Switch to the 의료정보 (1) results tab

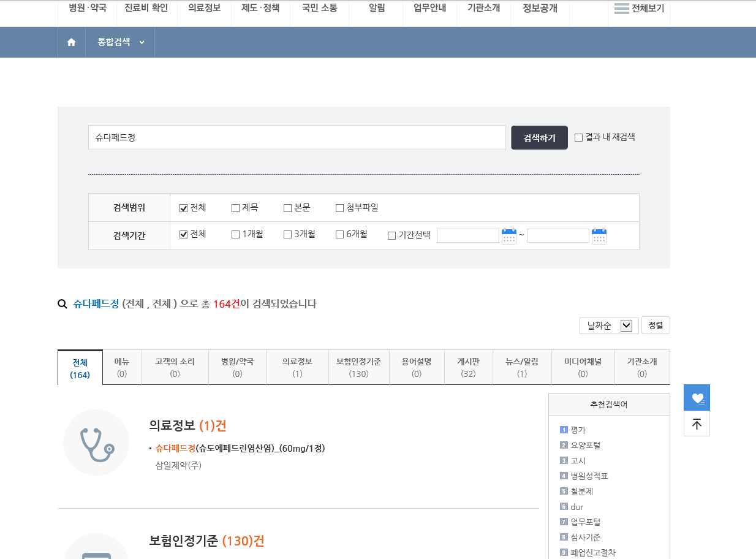(x=298, y=367)
